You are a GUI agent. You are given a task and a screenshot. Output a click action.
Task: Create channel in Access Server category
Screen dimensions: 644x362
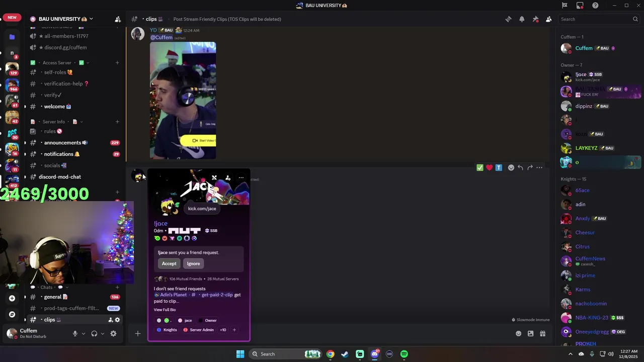117,63
